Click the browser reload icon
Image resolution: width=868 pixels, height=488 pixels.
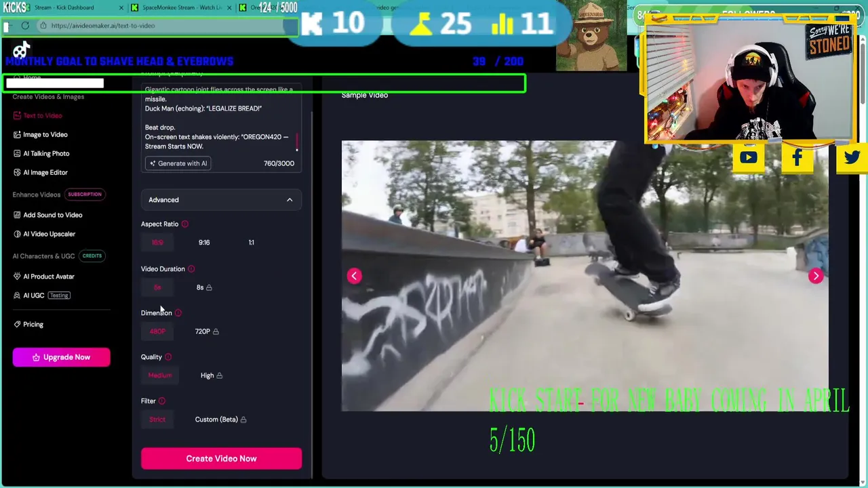point(25,26)
